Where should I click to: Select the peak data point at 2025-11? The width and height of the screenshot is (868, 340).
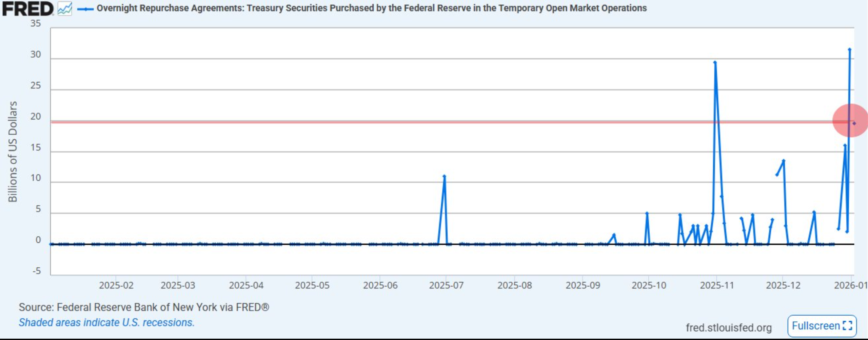715,62
